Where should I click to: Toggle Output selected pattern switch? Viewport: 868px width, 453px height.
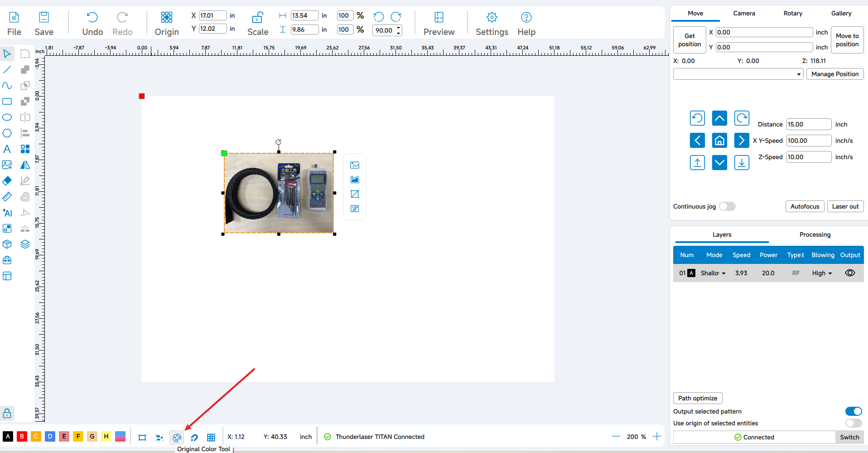coord(854,411)
